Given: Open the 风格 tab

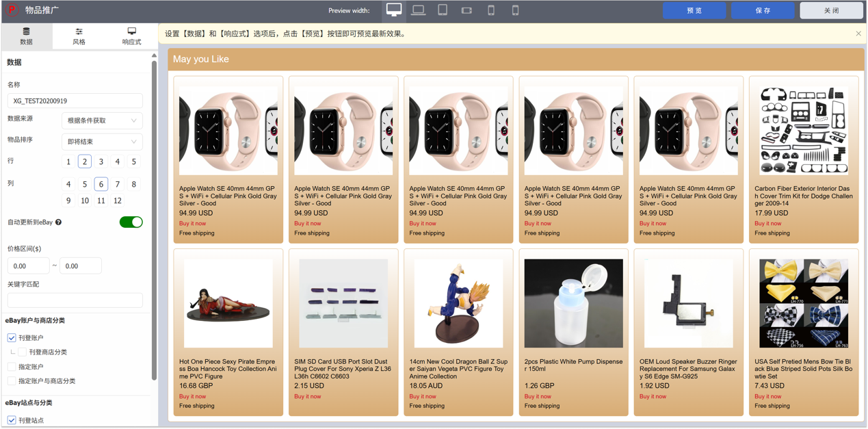Looking at the screenshot, I should pos(79,36).
